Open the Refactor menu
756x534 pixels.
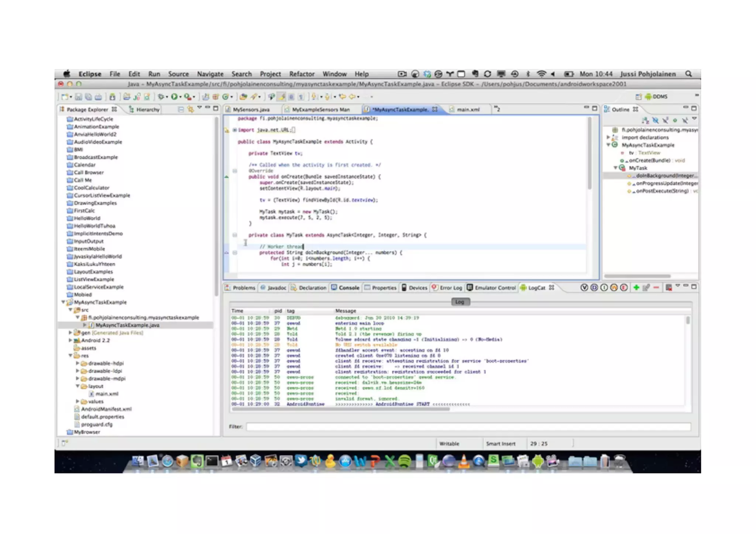(x=302, y=74)
